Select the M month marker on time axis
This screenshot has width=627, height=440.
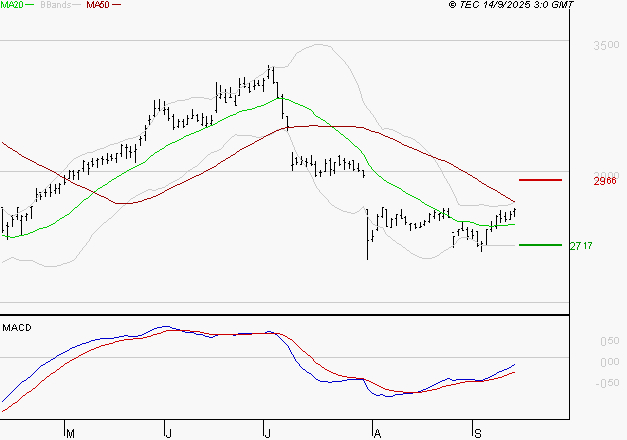(70, 432)
